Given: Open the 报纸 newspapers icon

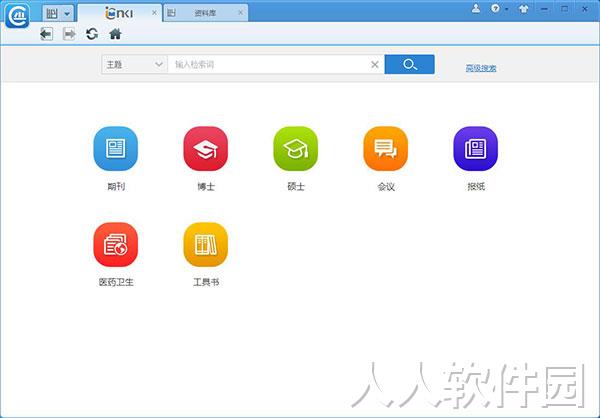Looking at the screenshot, I should pyautogui.click(x=475, y=149).
